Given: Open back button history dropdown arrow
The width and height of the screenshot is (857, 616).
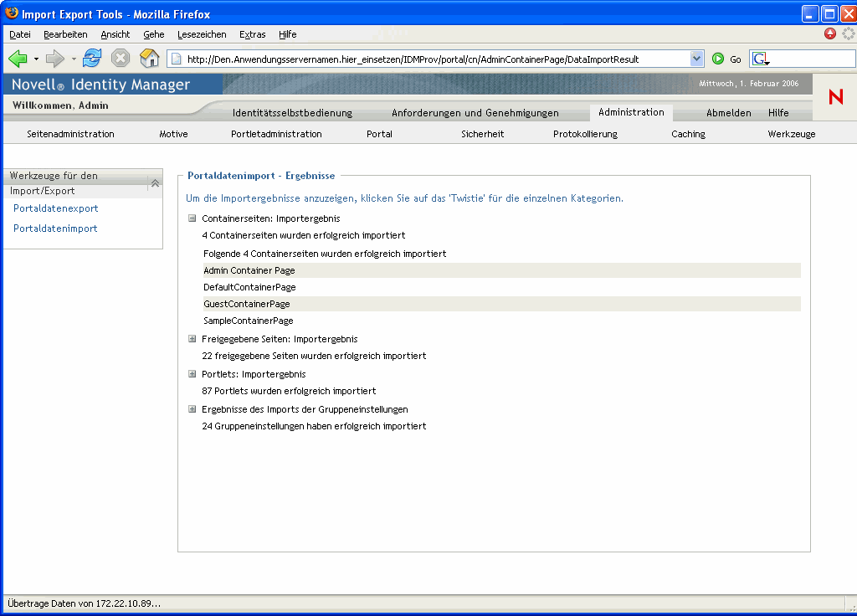Looking at the screenshot, I should pos(36,59).
